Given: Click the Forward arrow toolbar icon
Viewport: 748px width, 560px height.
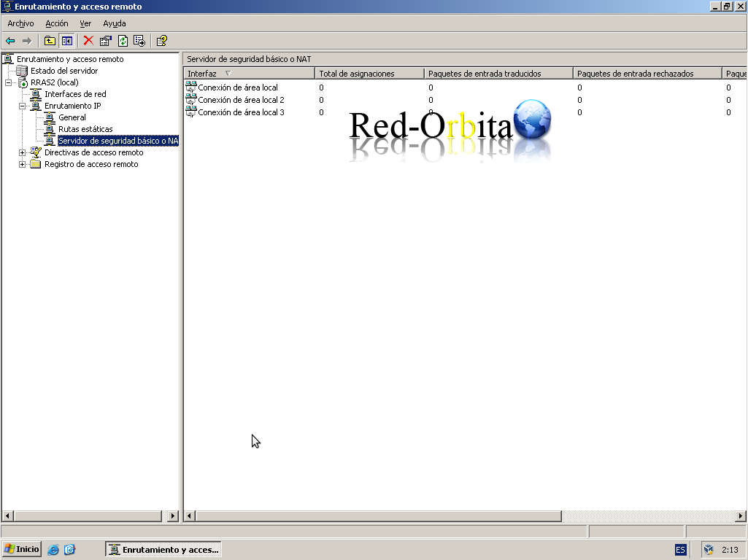Looking at the screenshot, I should (27, 41).
